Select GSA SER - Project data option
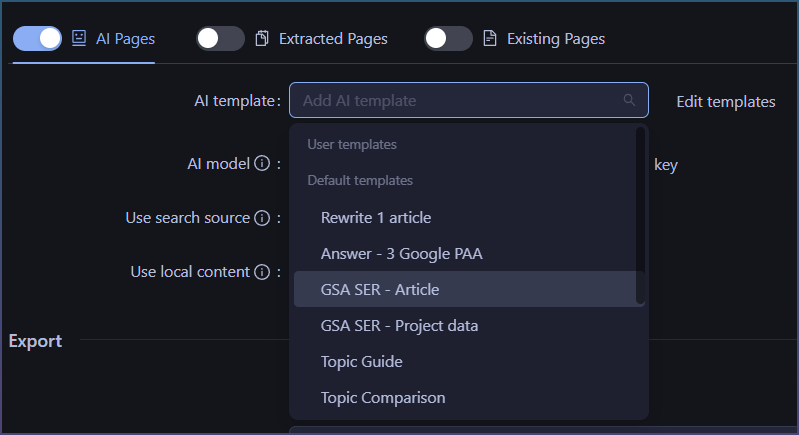This screenshot has height=435, width=799. [x=399, y=326]
